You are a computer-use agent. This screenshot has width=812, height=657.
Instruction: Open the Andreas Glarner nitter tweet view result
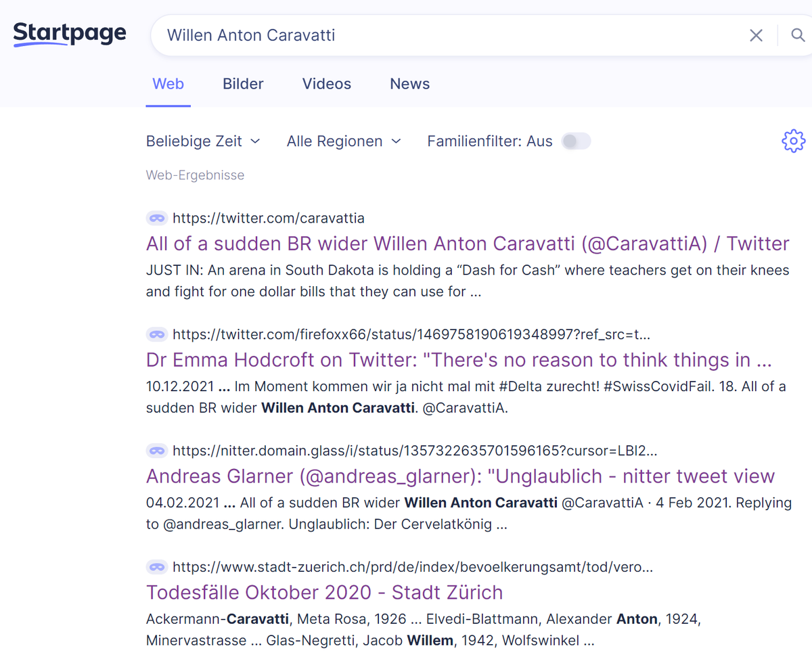pyautogui.click(x=460, y=476)
